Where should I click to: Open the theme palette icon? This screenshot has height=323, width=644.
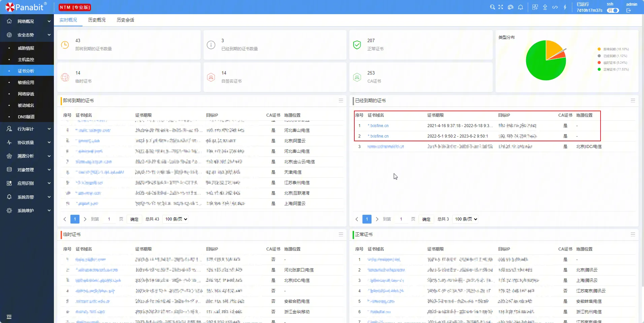tap(511, 7)
